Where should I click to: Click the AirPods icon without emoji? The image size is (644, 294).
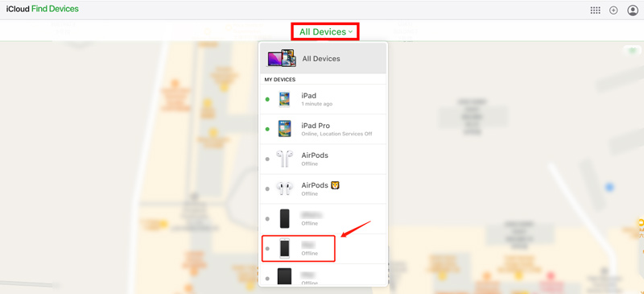(x=284, y=159)
